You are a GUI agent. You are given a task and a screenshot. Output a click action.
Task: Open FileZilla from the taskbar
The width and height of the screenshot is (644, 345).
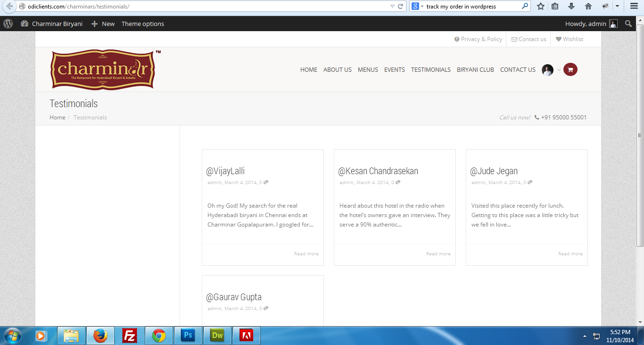coord(129,336)
